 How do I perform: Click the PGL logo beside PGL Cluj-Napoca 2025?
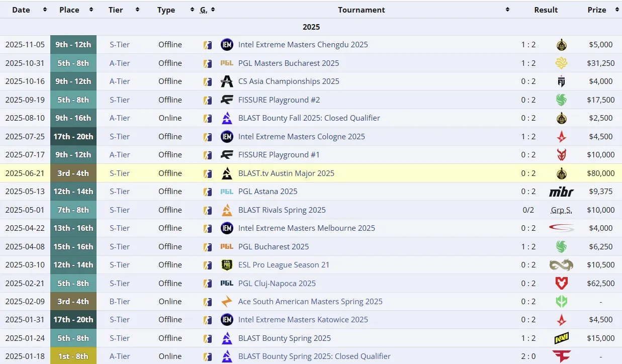pyautogui.click(x=227, y=284)
